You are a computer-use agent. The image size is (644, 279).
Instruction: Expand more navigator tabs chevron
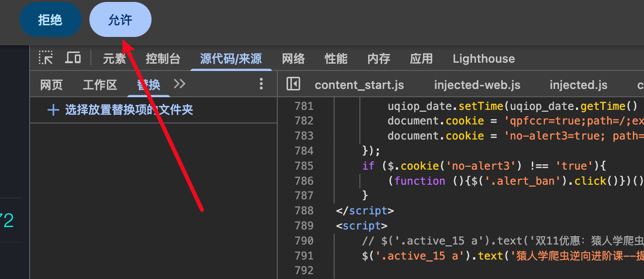[x=180, y=84]
